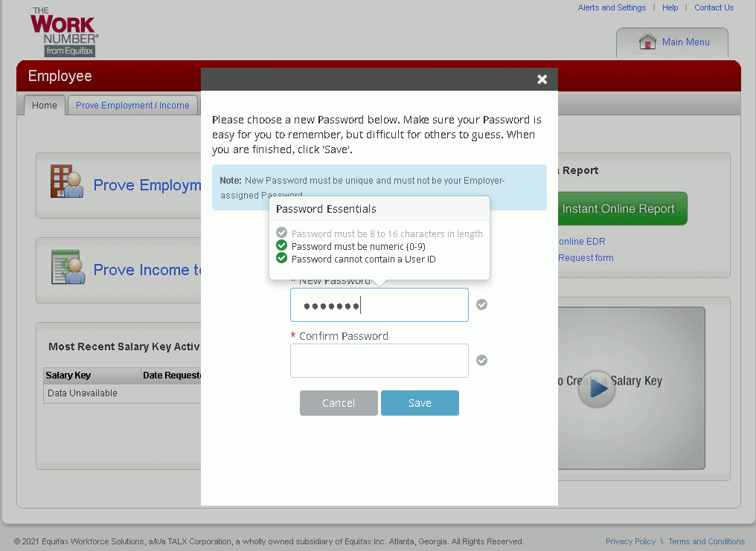Close the password dialog with X
The height and width of the screenshot is (551, 756).
(x=542, y=80)
